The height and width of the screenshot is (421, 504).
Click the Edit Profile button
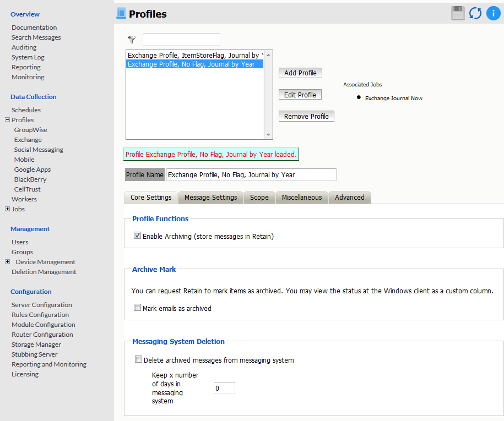coord(300,95)
